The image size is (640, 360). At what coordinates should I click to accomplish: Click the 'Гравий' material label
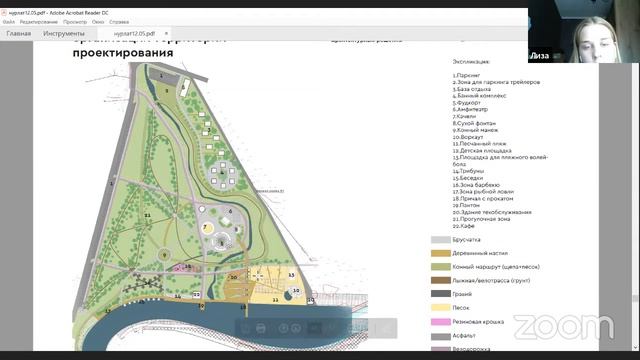coord(462,294)
